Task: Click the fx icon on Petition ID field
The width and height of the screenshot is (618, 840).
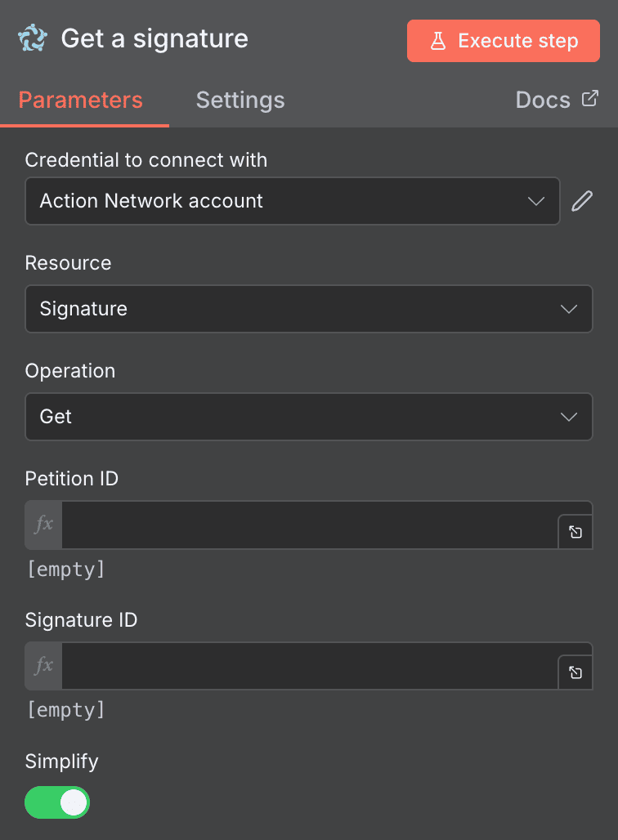Action: (x=43, y=525)
